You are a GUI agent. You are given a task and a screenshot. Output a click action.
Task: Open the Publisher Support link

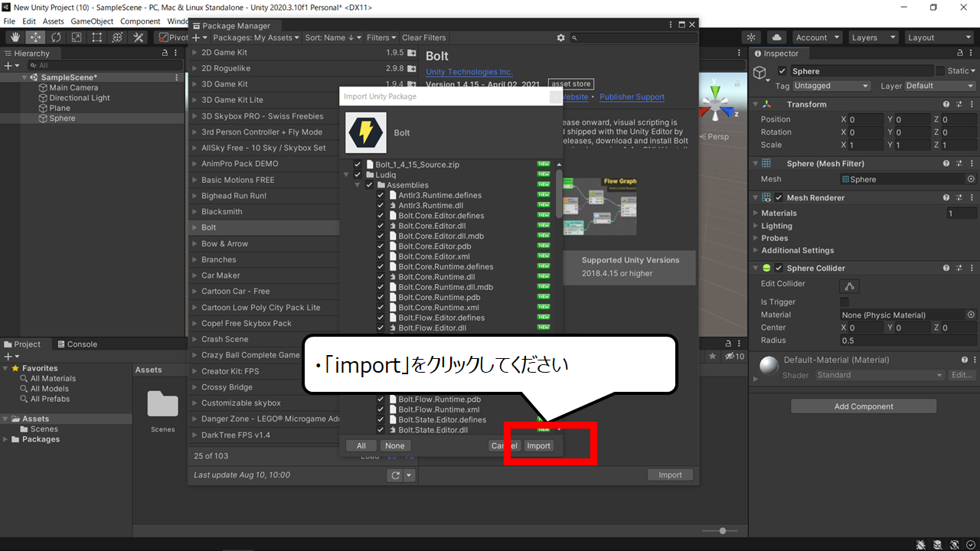click(x=632, y=97)
